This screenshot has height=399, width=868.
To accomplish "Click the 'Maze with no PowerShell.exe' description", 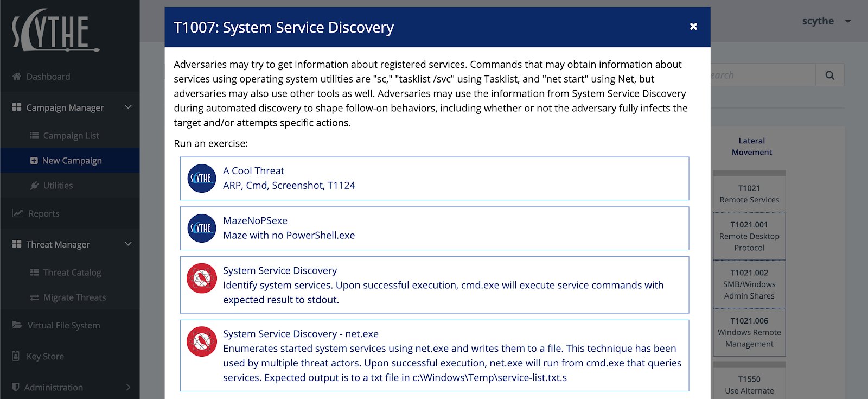I will [289, 235].
